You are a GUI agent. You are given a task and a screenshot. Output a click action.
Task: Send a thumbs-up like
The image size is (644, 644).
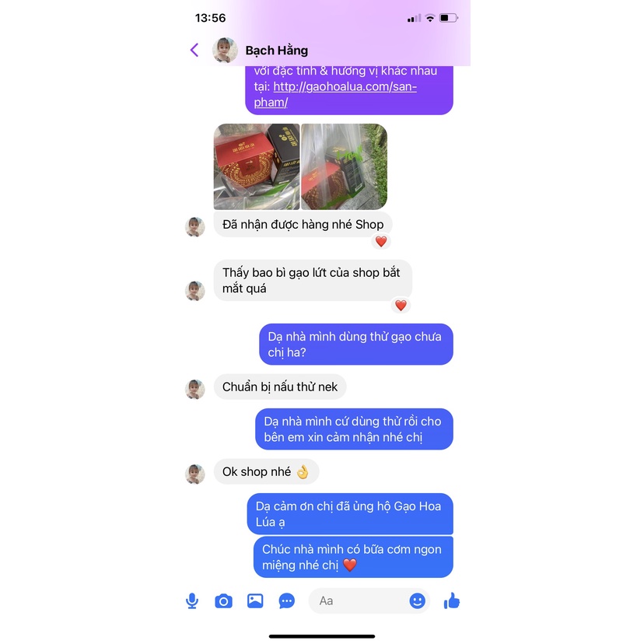451,600
